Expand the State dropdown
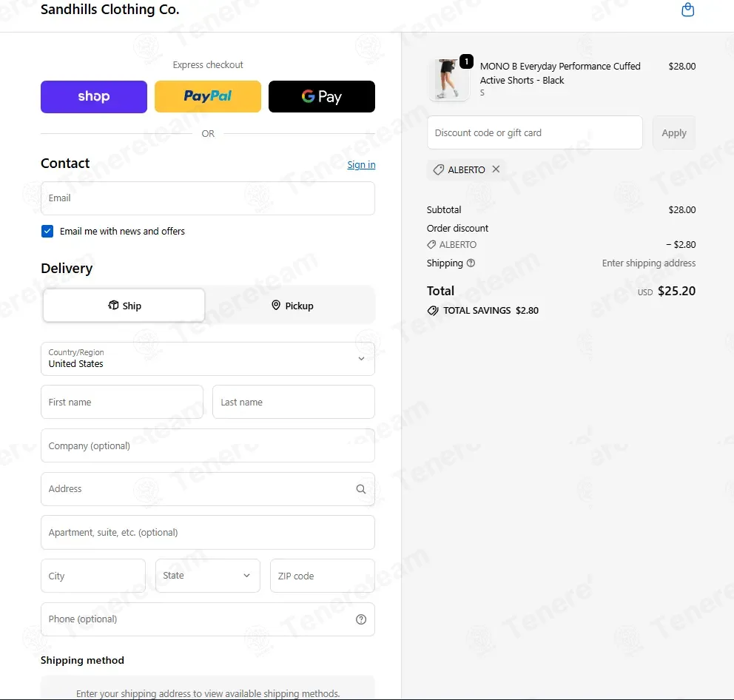The image size is (734, 700). 208,576
